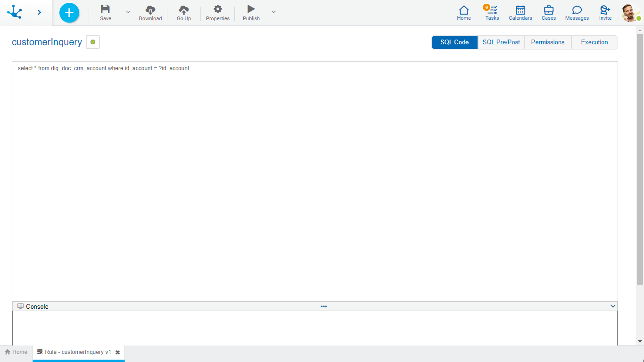The width and height of the screenshot is (644, 362).
Task: Open the Cases briefcase icon
Action: (x=549, y=10)
